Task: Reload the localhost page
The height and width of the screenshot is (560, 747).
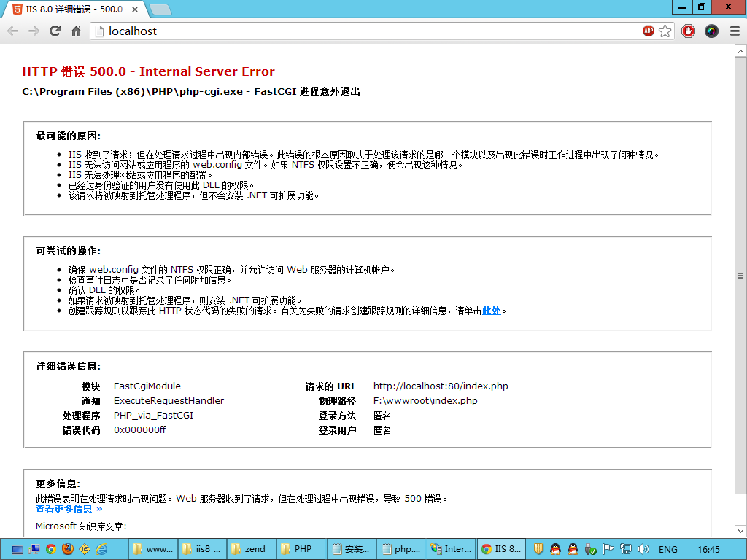Action: (55, 31)
